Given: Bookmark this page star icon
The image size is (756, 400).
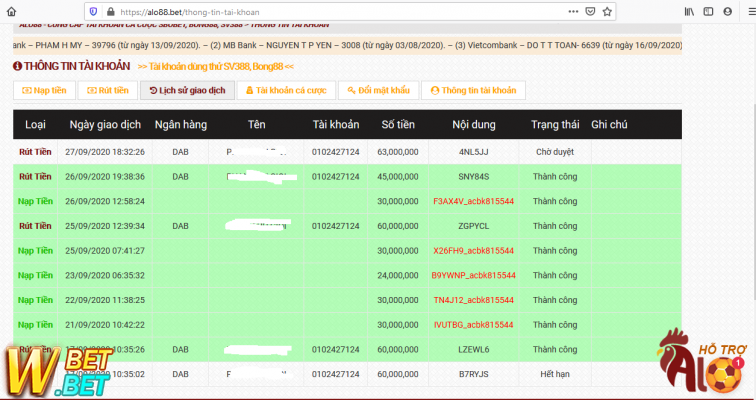Looking at the screenshot, I should point(607,12).
